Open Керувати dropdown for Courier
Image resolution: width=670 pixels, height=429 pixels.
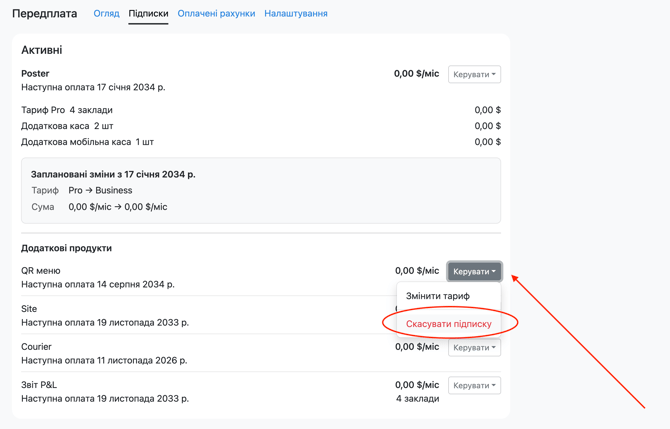[x=474, y=347]
